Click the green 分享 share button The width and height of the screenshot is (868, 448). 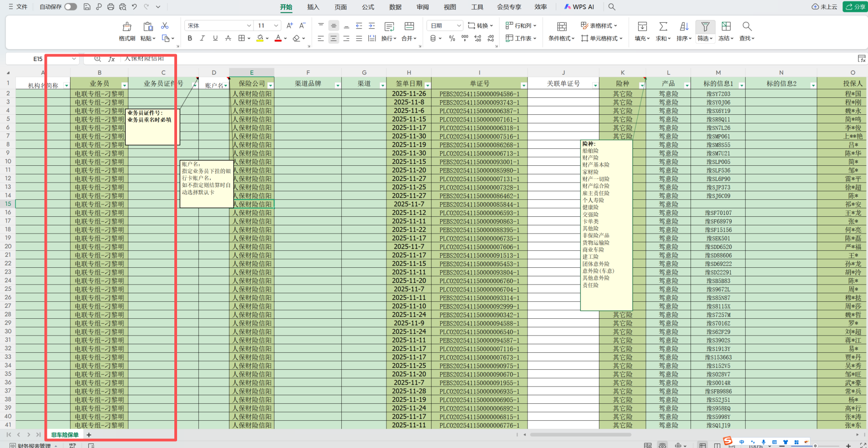click(855, 7)
